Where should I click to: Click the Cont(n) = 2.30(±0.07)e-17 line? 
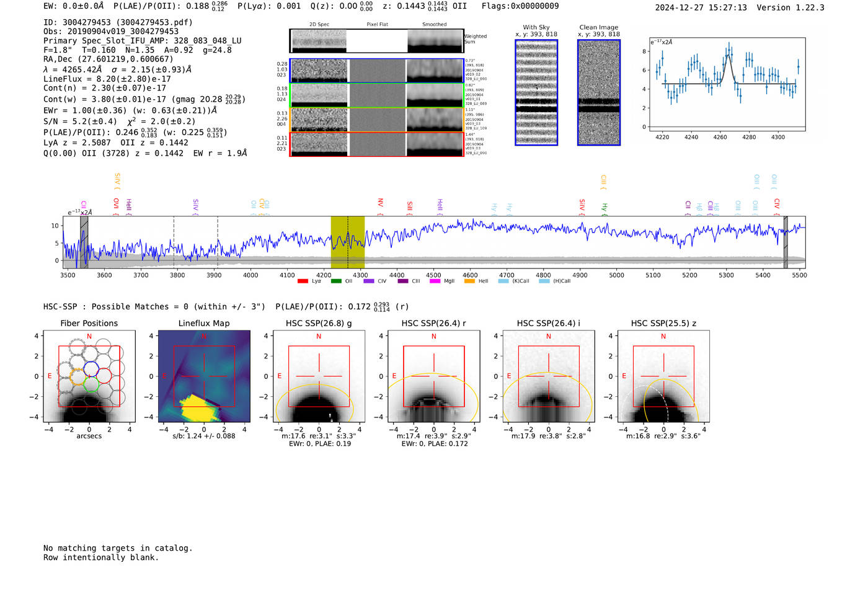[105, 89]
